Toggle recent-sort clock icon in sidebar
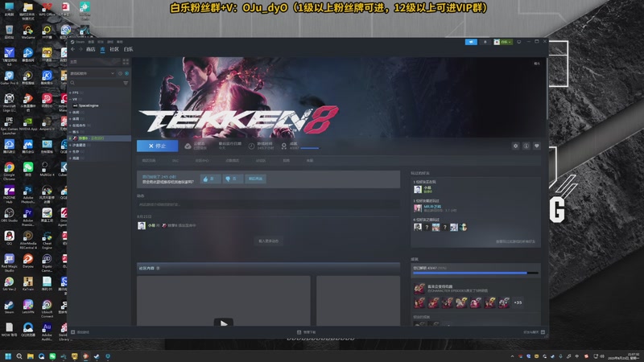Screen dimensions: 644x362 (x=120, y=73)
